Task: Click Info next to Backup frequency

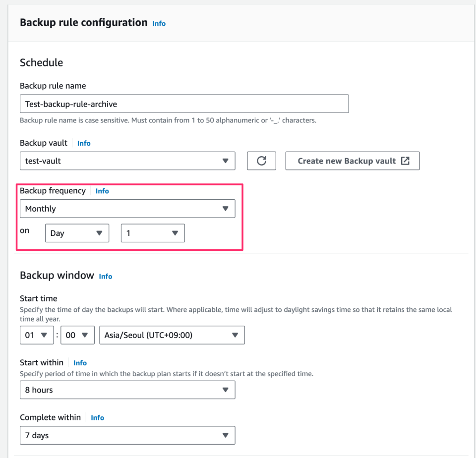Action: 102,191
